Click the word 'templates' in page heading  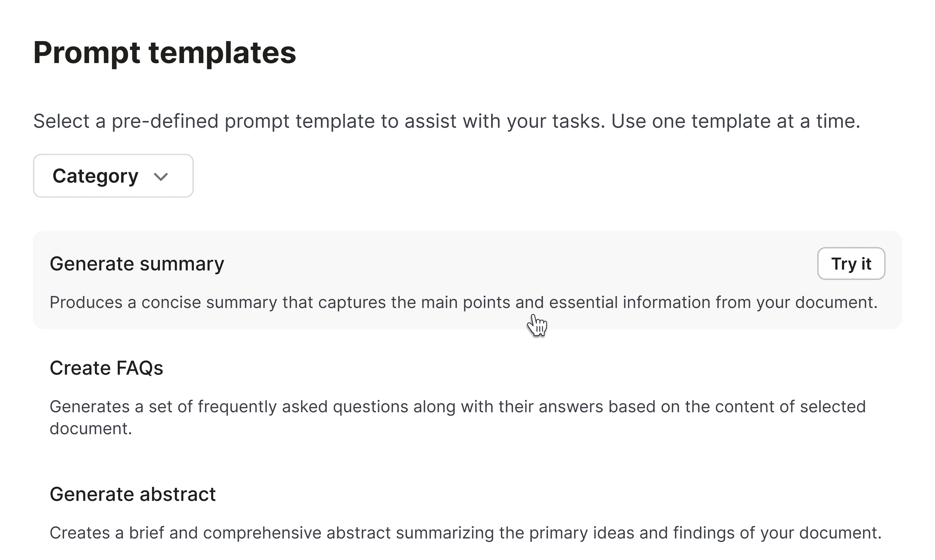tap(222, 53)
